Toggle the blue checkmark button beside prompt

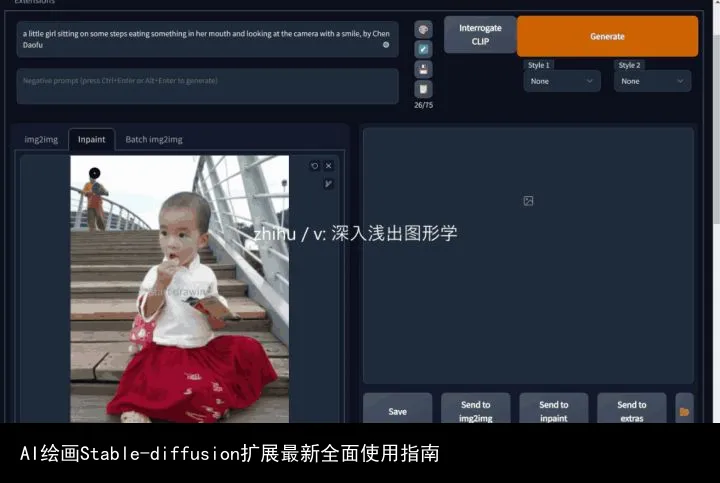423,49
